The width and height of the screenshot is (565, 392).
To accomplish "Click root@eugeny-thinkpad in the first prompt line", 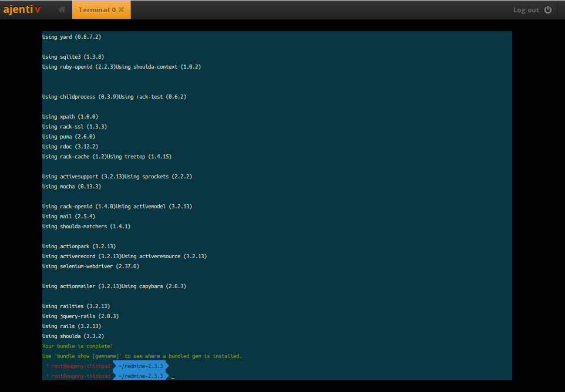I will [x=80, y=366].
